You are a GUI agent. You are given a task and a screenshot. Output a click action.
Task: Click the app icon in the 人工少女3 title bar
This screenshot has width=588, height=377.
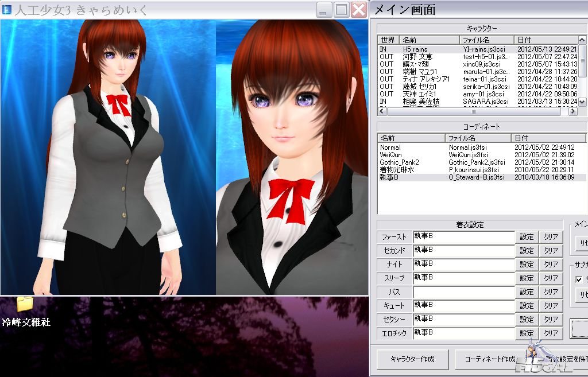pyautogui.click(x=6, y=9)
